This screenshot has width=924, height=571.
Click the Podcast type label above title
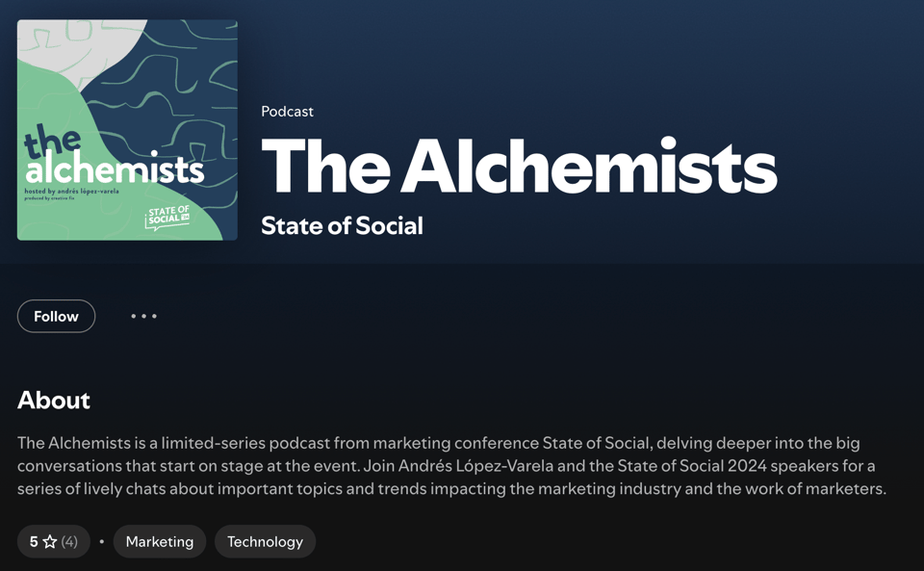[287, 111]
